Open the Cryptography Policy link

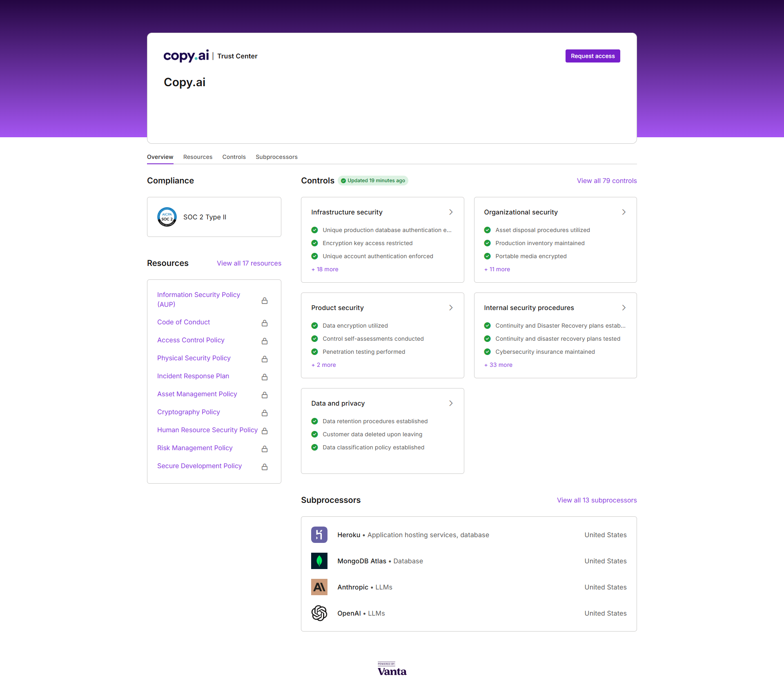pos(189,412)
